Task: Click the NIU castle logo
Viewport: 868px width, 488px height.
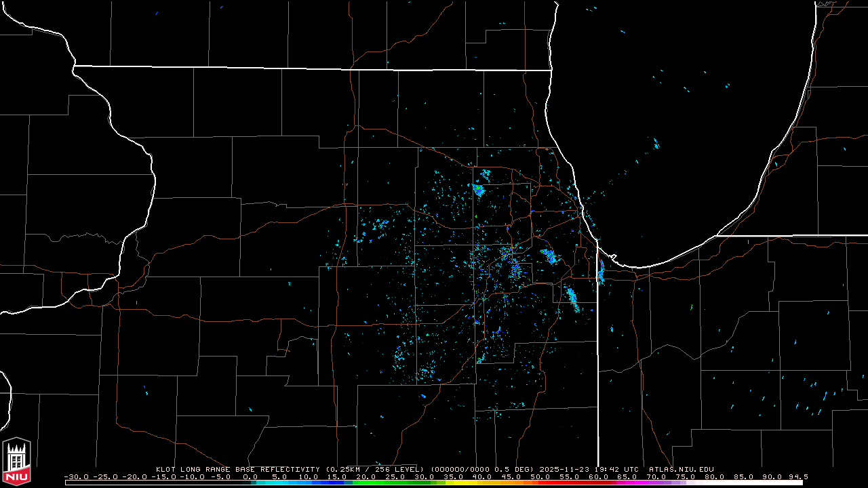Action: [x=16, y=461]
